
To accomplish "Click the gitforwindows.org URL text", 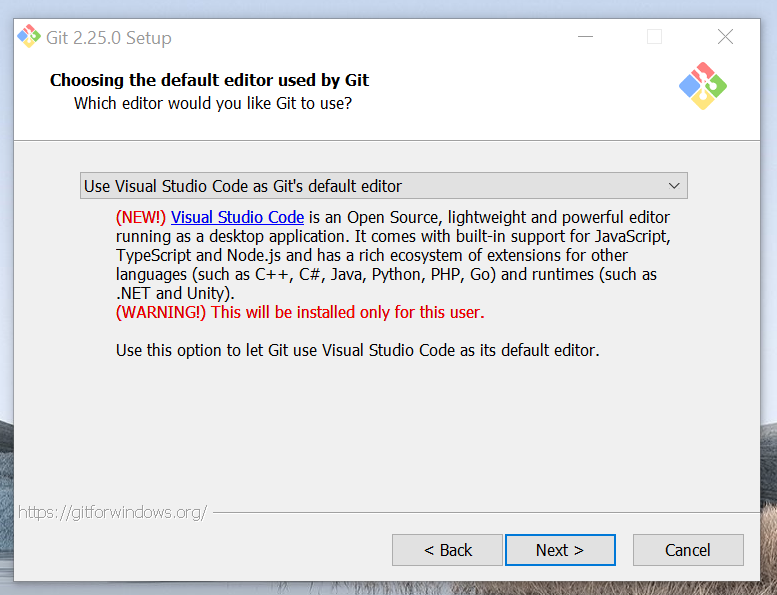I will click(112, 512).
